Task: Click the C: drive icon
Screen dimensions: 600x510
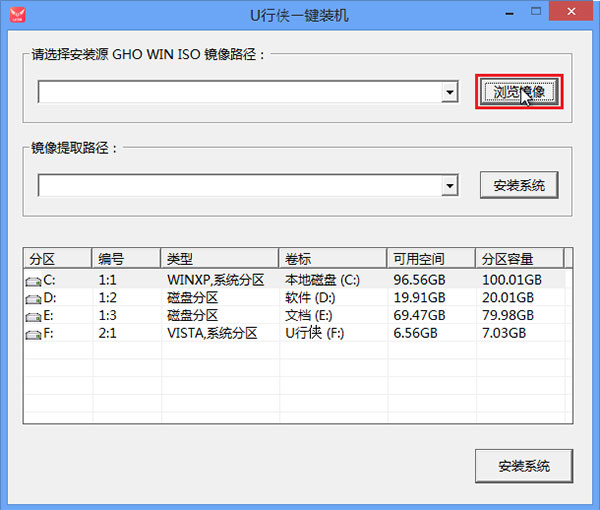Action: (x=33, y=282)
